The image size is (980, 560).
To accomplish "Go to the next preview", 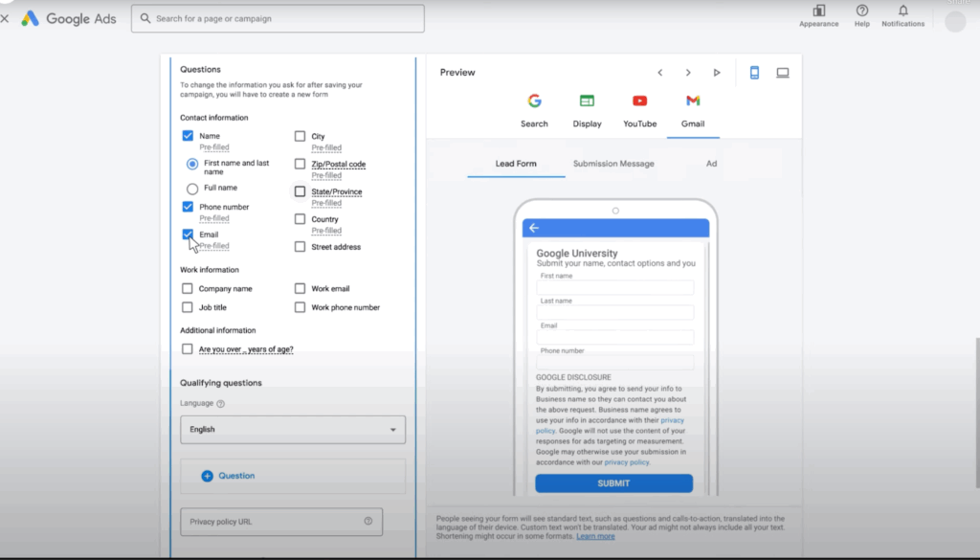I will (688, 73).
